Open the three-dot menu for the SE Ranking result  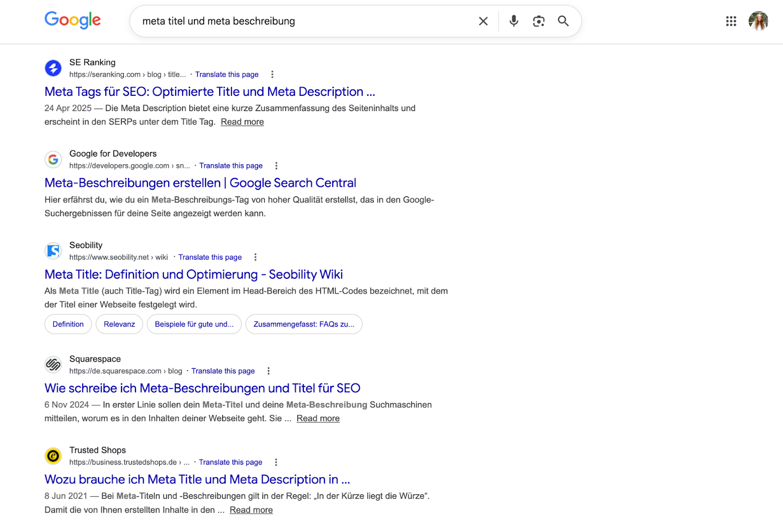pos(272,74)
